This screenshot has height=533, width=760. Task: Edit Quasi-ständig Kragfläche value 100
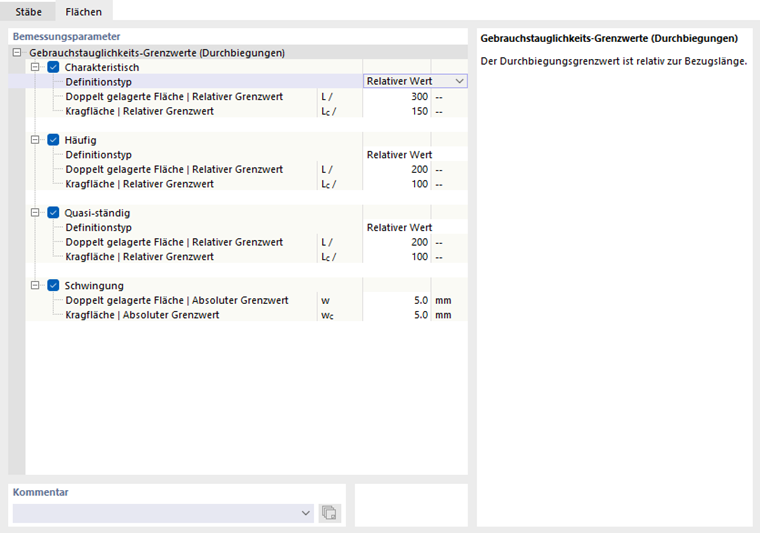tap(396, 256)
